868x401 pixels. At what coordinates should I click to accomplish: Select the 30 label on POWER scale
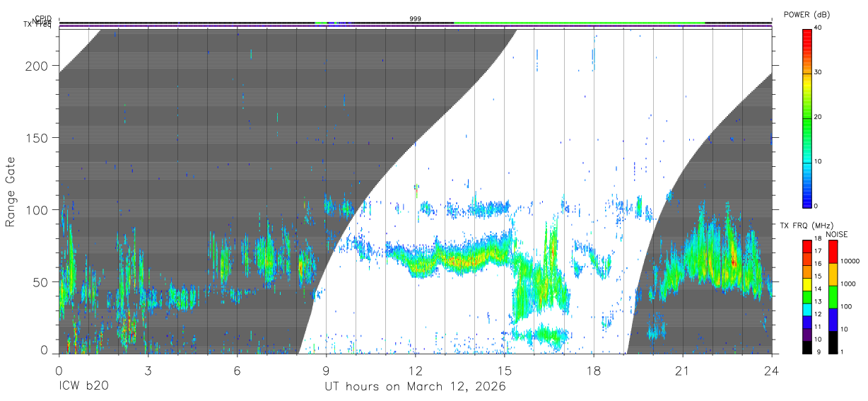[x=817, y=72]
